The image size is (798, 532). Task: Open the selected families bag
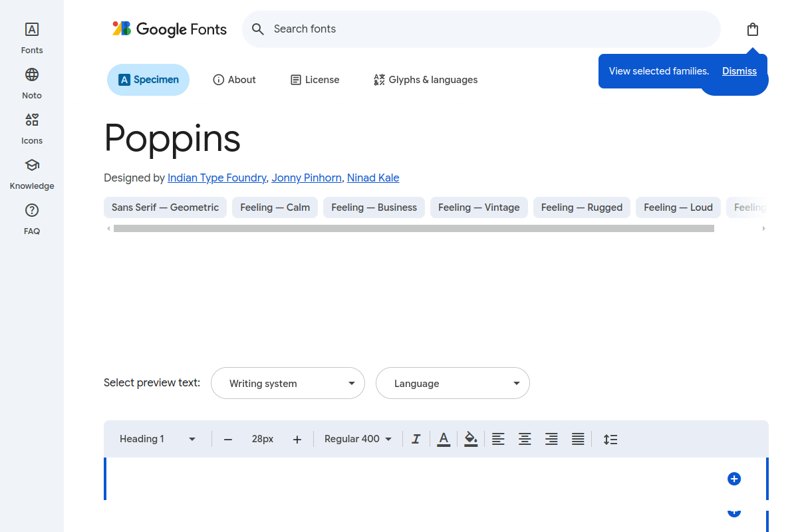pos(752,29)
